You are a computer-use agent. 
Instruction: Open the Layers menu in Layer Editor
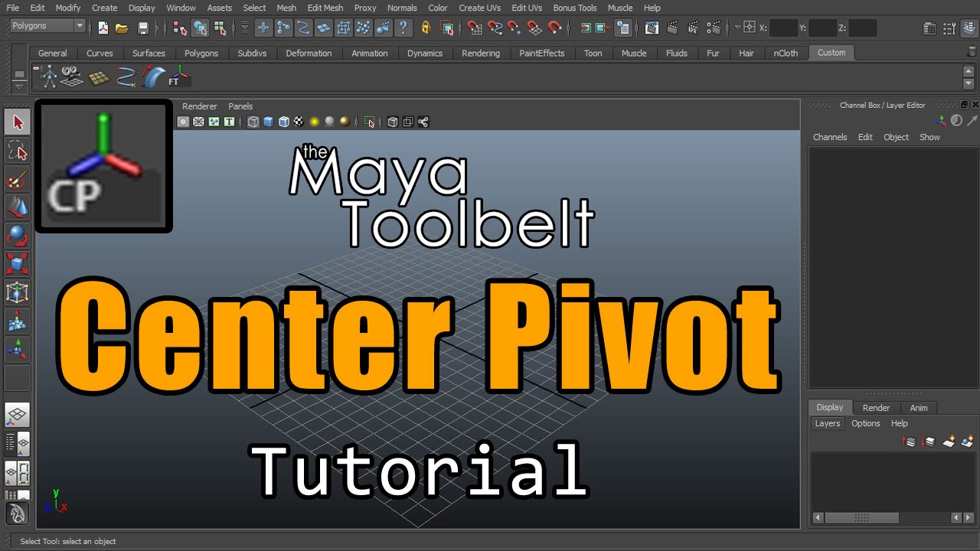(x=827, y=423)
